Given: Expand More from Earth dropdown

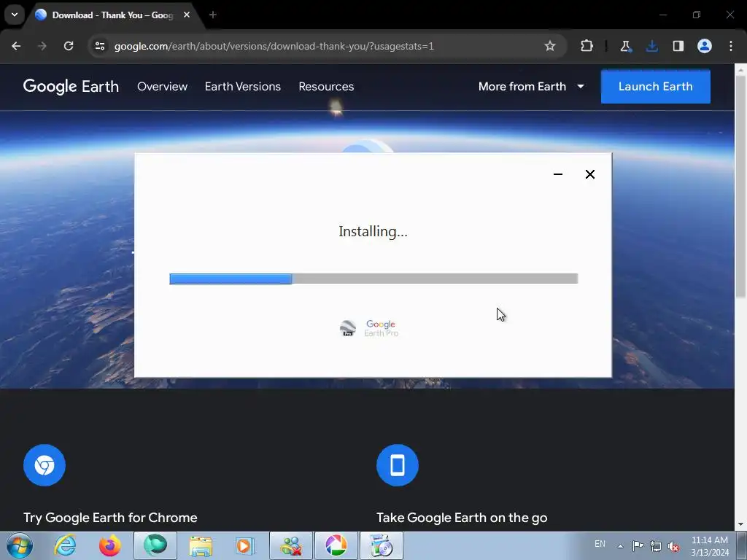Looking at the screenshot, I should point(531,87).
